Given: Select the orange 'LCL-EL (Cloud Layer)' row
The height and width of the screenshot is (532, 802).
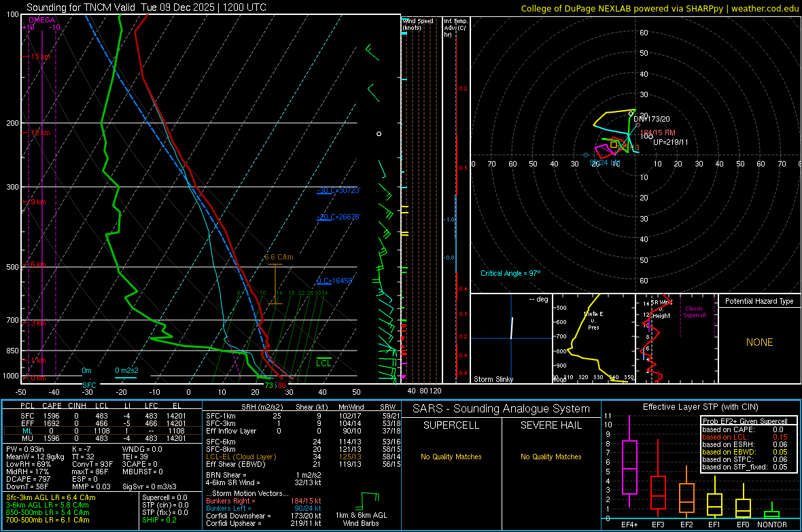Looking at the screenshot, I should coord(303,457).
